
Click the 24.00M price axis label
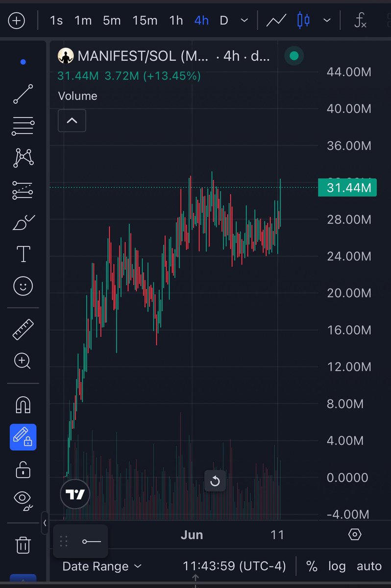pyautogui.click(x=349, y=256)
